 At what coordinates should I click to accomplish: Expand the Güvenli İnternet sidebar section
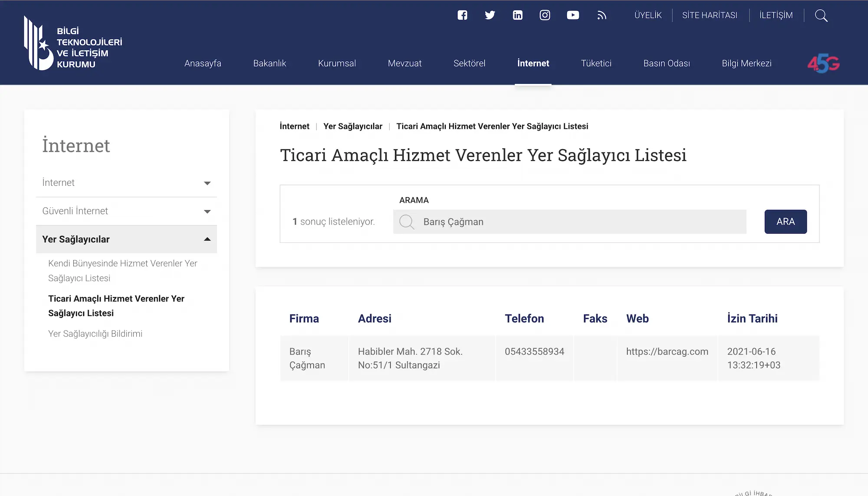click(126, 211)
